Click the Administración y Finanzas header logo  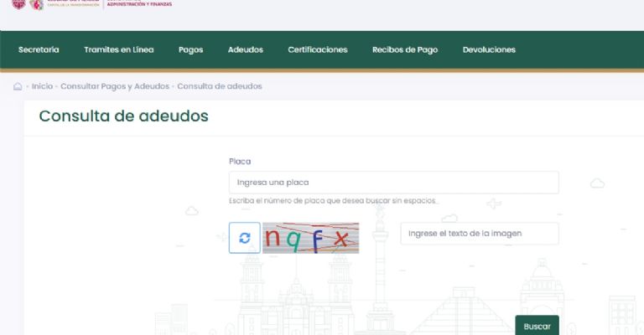pyautogui.click(x=139, y=4)
